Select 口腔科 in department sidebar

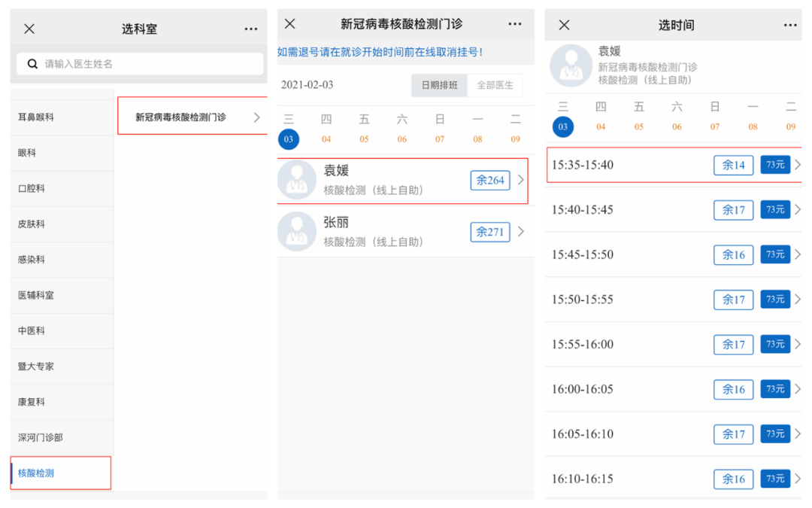32,188
